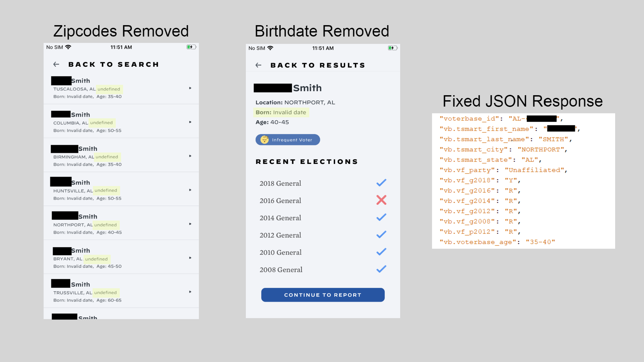Screen dimensions: 644x362
Task: Click the 2018 General checkmark
Action: [381, 183]
